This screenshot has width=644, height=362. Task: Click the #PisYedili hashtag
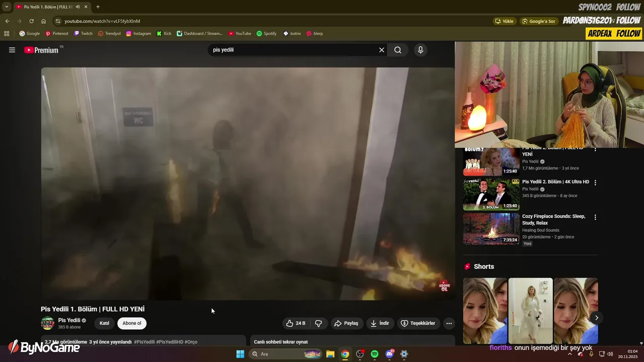click(144, 342)
